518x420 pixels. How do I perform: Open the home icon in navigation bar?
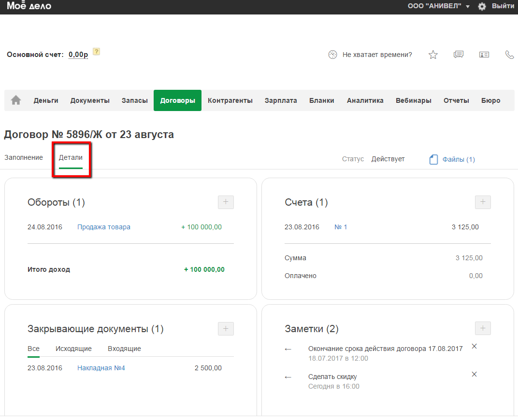(x=16, y=100)
